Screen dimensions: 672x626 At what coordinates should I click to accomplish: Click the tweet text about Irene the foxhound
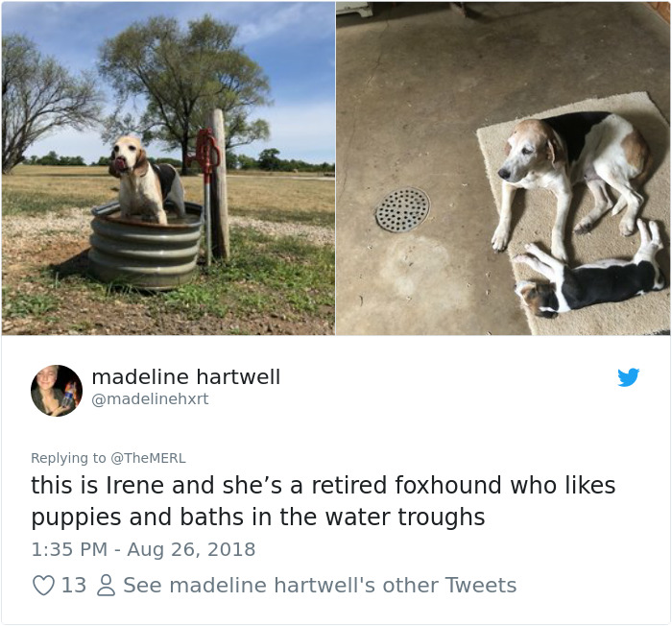(324, 501)
